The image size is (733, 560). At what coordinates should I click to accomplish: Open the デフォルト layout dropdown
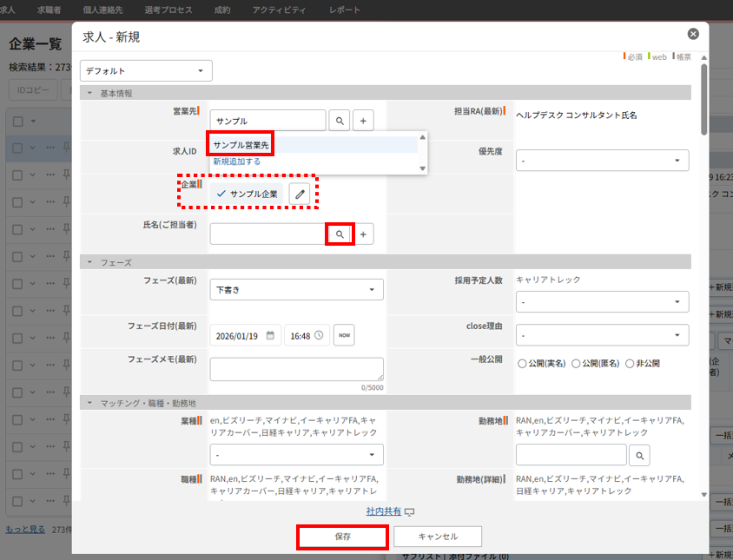click(146, 71)
